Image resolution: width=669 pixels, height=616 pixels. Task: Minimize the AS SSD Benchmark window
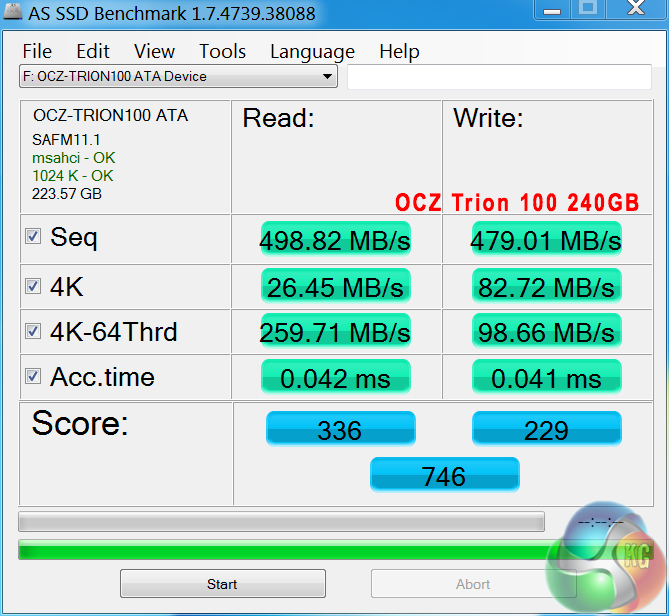pyautogui.click(x=552, y=9)
